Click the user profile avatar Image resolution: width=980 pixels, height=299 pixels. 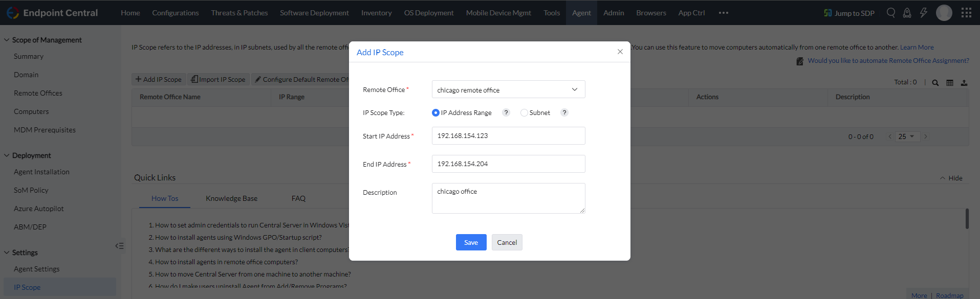(x=944, y=13)
